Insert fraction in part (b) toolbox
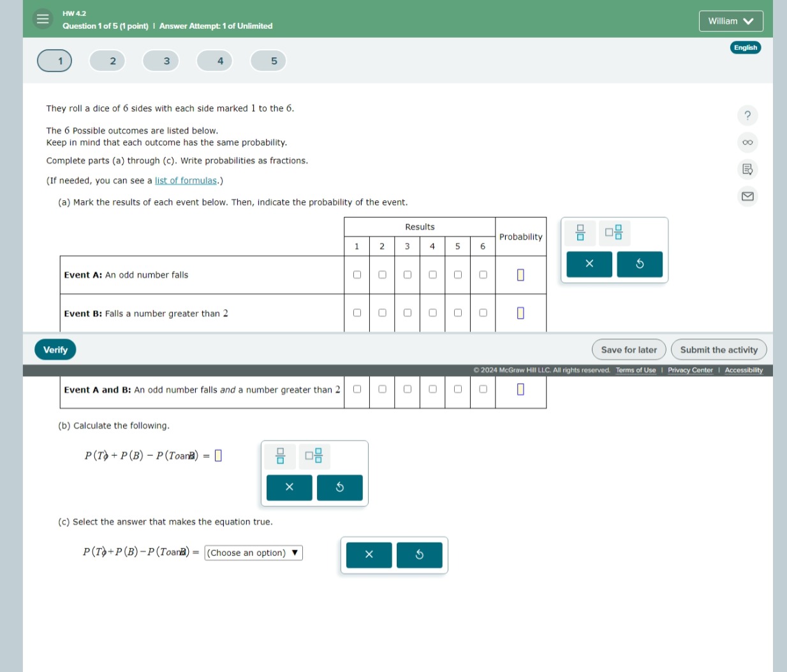787x672 pixels. [x=280, y=457]
